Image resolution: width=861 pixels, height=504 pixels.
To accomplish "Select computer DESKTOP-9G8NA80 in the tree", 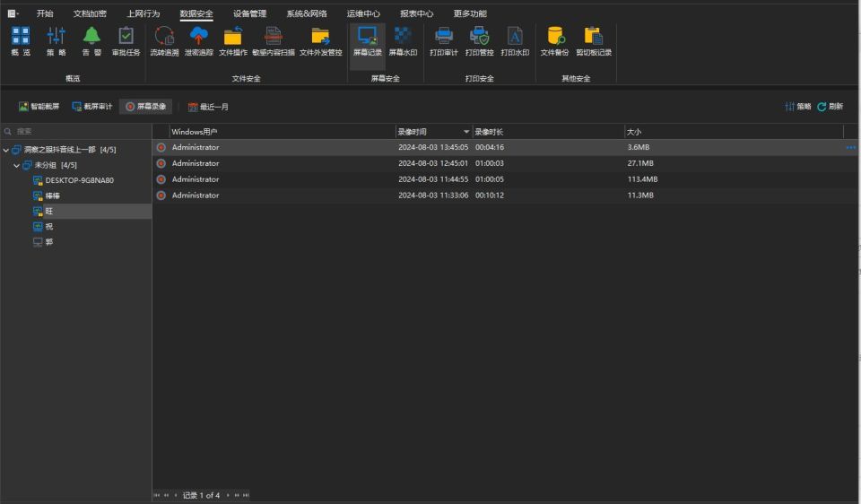I will click(x=75, y=180).
